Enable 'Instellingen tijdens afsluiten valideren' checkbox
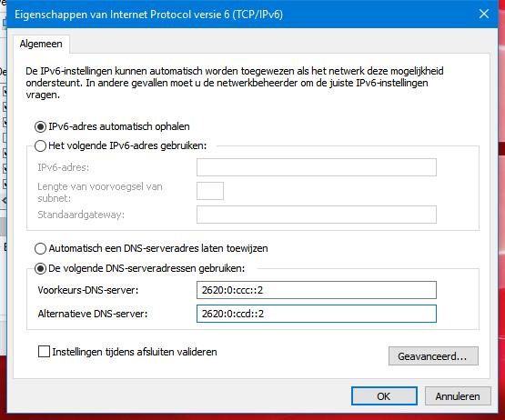Viewport: 505px width, 420px height. [x=44, y=352]
